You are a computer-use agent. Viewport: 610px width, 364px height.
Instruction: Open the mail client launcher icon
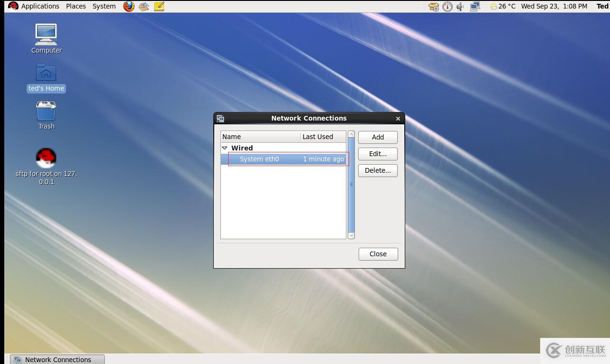tap(144, 6)
